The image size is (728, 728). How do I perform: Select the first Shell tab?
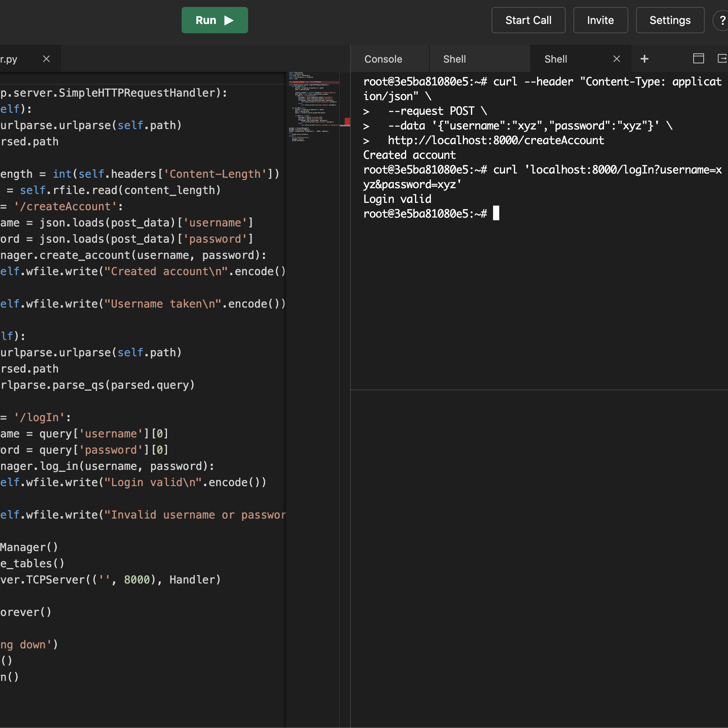pyautogui.click(x=454, y=59)
